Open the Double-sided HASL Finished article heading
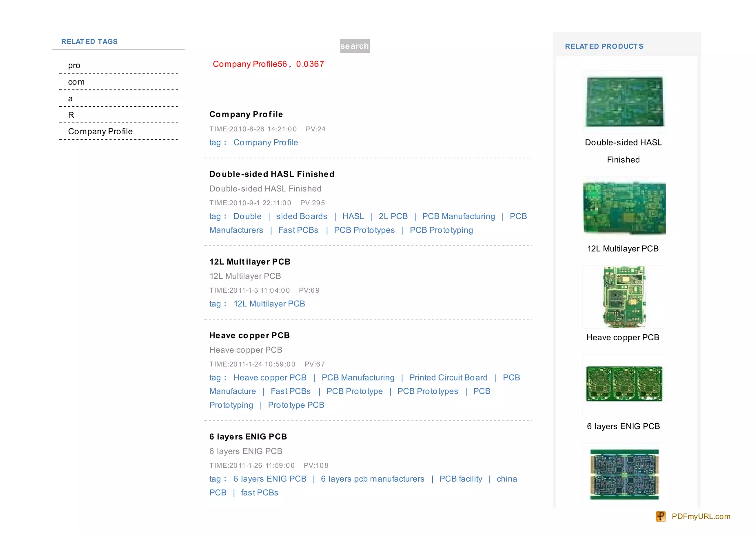The height and width of the screenshot is (534, 756). coord(272,174)
